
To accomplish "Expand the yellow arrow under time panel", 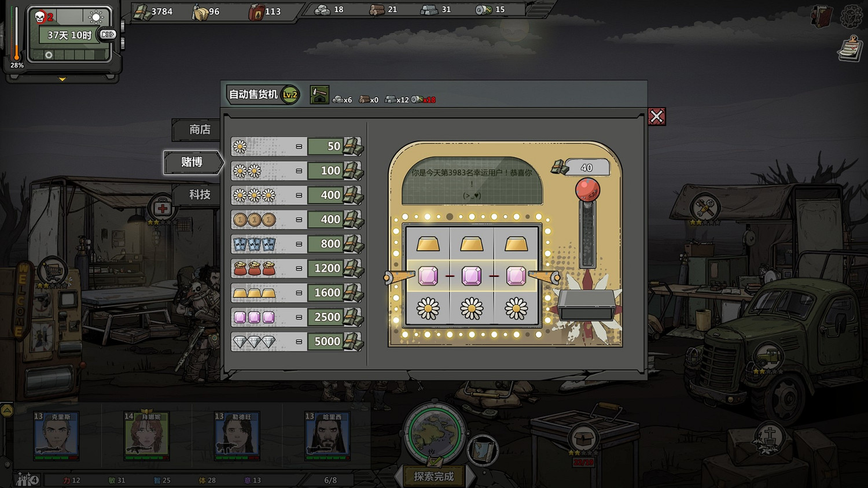I will tap(62, 79).
